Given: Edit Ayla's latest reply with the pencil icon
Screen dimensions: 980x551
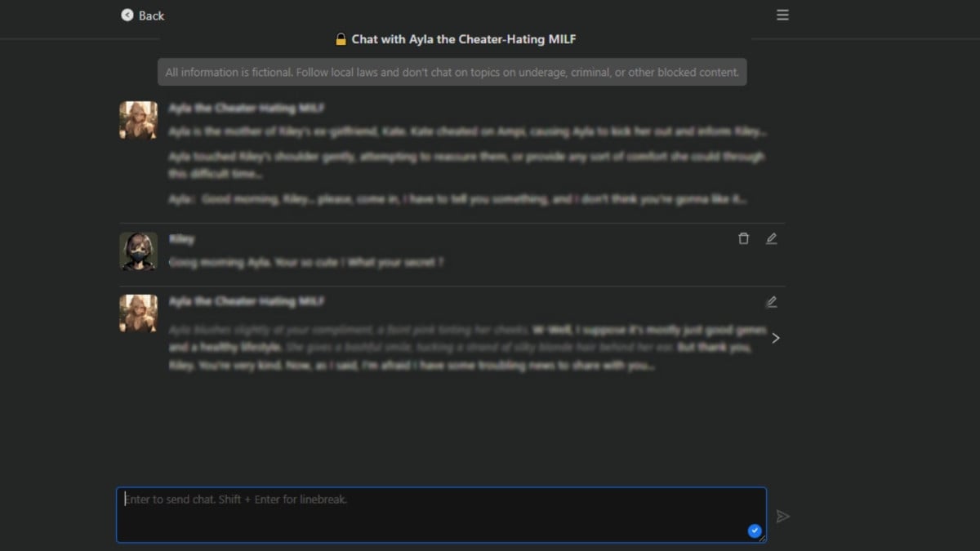Looking at the screenshot, I should pos(771,302).
